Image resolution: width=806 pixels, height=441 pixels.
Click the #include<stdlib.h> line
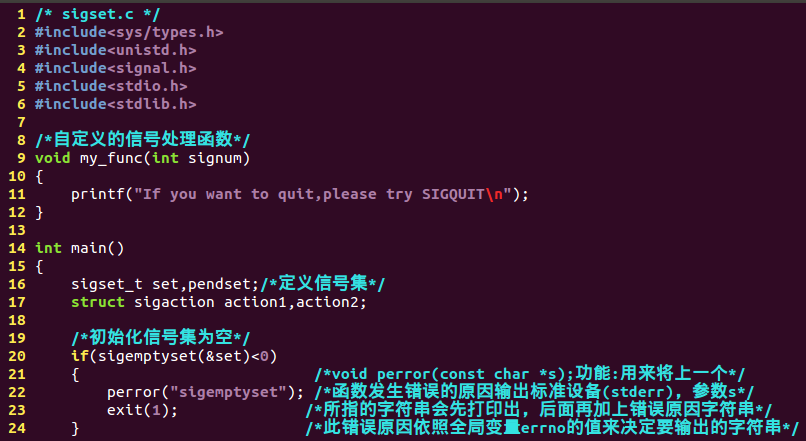click(116, 104)
